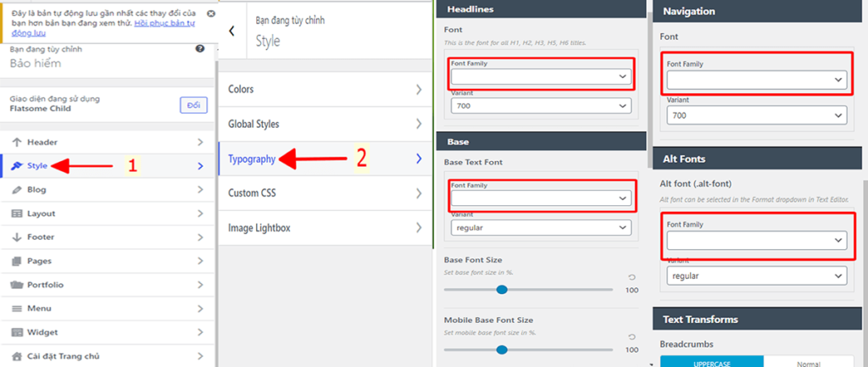Click the Portfolio icon in sidebar
868x367 pixels.
(x=17, y=285)
